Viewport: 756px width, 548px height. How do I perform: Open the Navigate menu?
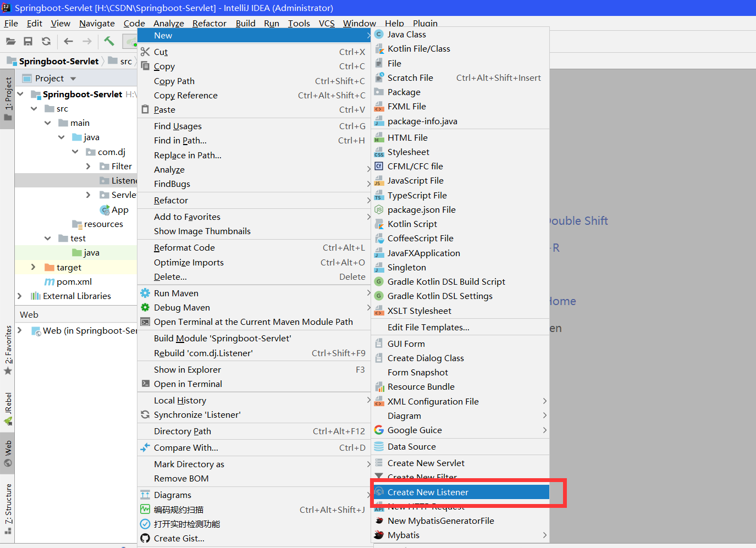pos(97,23)
